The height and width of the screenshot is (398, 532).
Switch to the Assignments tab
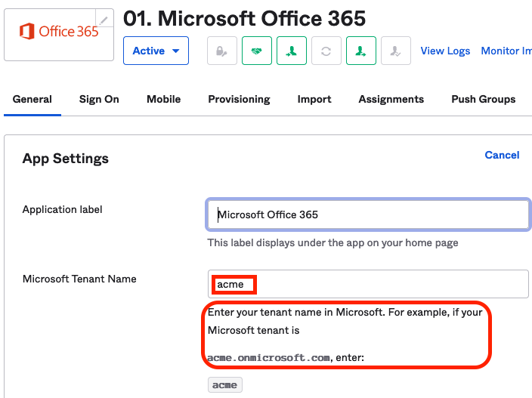point(391,99)
